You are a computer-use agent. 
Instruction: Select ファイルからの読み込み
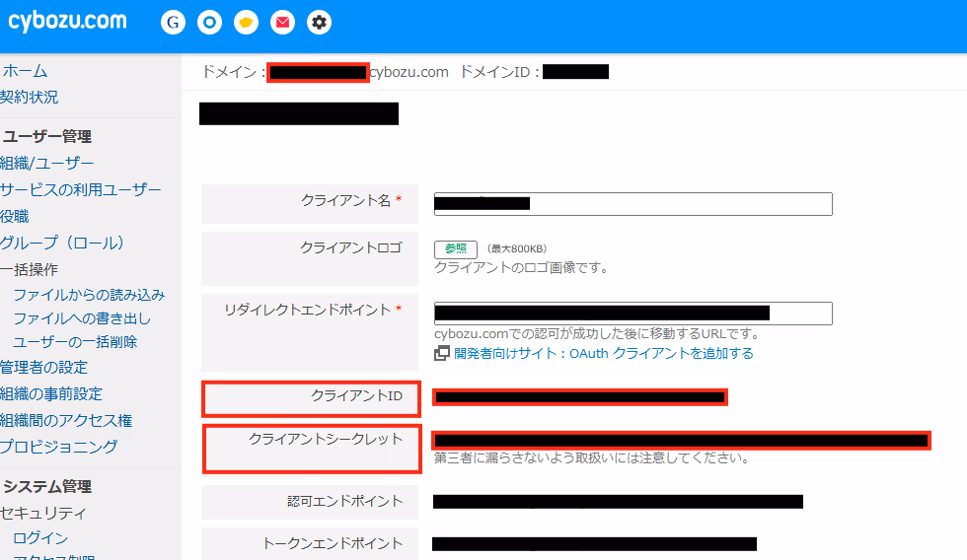[90, 295]
